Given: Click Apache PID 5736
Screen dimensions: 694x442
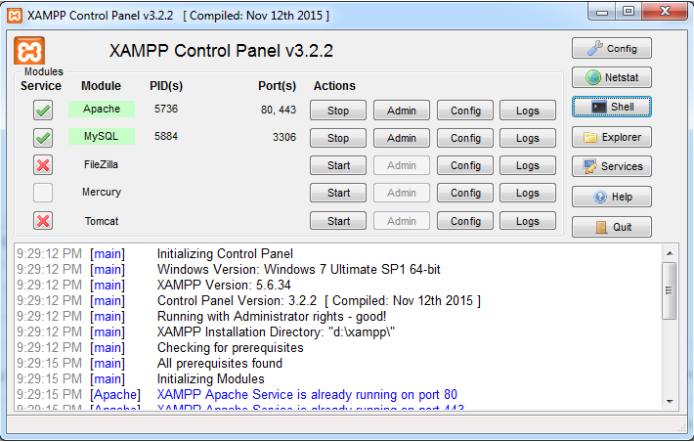Looking at the screenshot, I should 166,109.
